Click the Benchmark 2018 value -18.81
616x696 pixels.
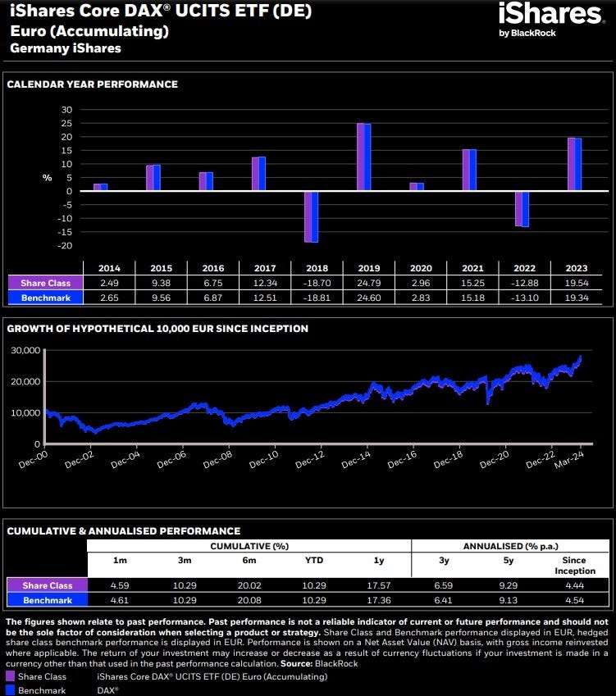[x=317, y=298]
